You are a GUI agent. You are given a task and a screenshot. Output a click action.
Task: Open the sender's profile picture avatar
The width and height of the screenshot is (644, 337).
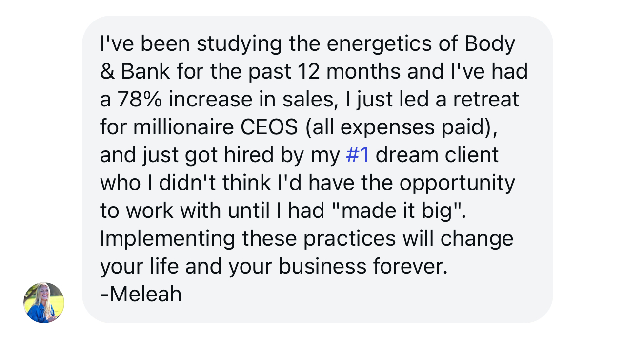44,303
